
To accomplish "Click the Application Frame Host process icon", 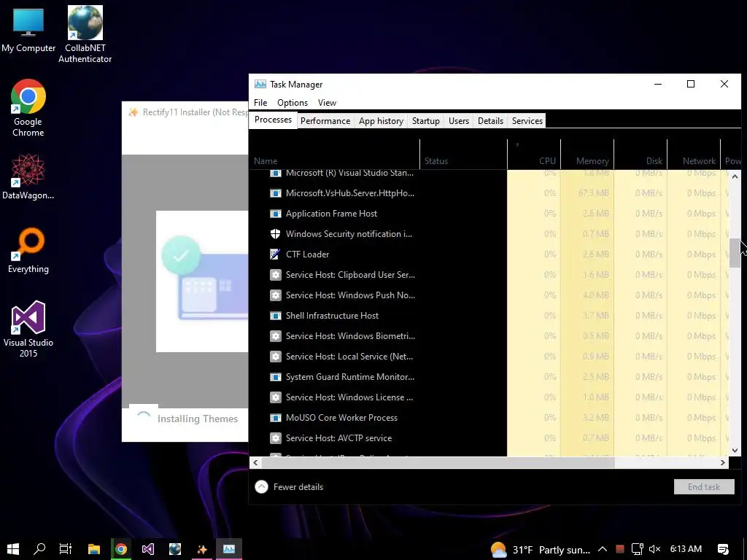I will tap(275, 214).
